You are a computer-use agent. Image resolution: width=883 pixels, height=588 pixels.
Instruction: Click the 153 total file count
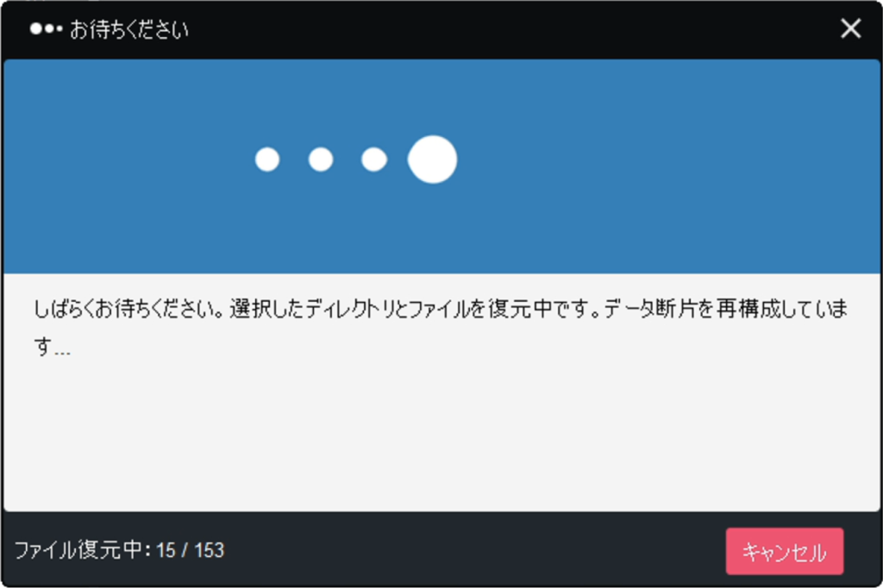[x=210, y=550]
